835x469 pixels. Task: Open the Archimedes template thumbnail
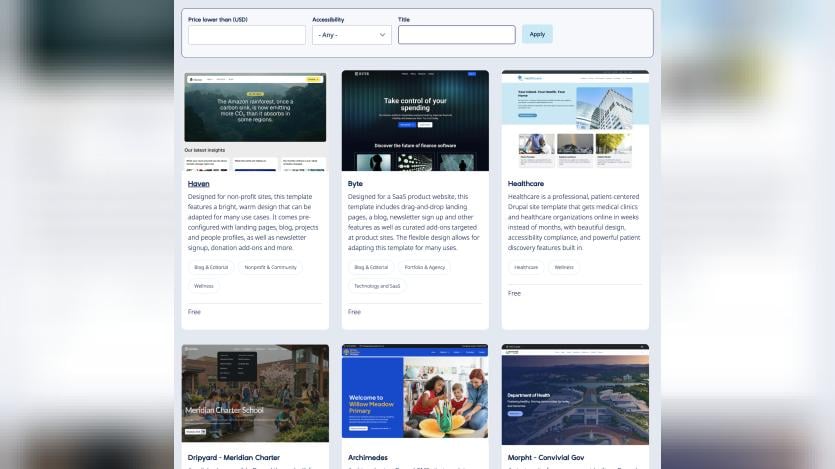(x=415, y=393)
